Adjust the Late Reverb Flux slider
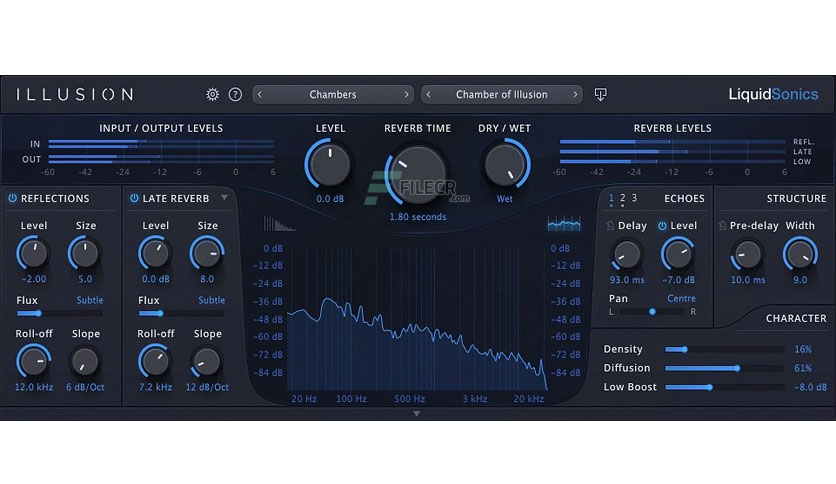Viewport: 836px width, 484px height. [181, 313]
